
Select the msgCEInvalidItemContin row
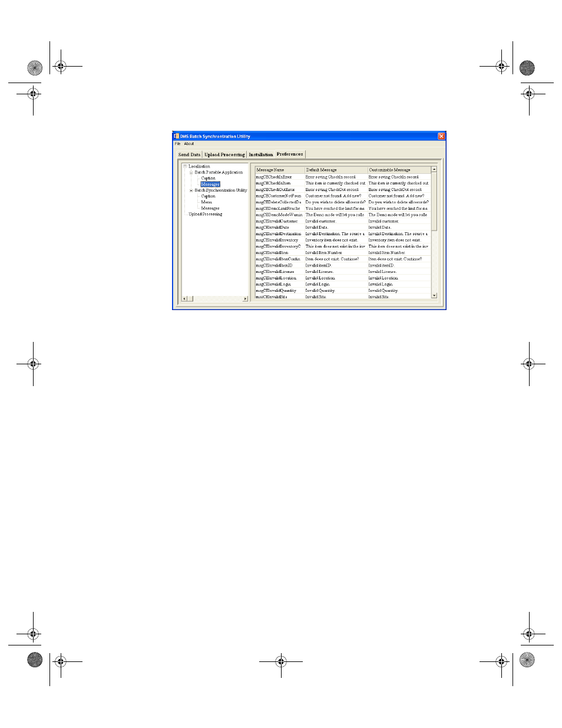pos(343,259)
